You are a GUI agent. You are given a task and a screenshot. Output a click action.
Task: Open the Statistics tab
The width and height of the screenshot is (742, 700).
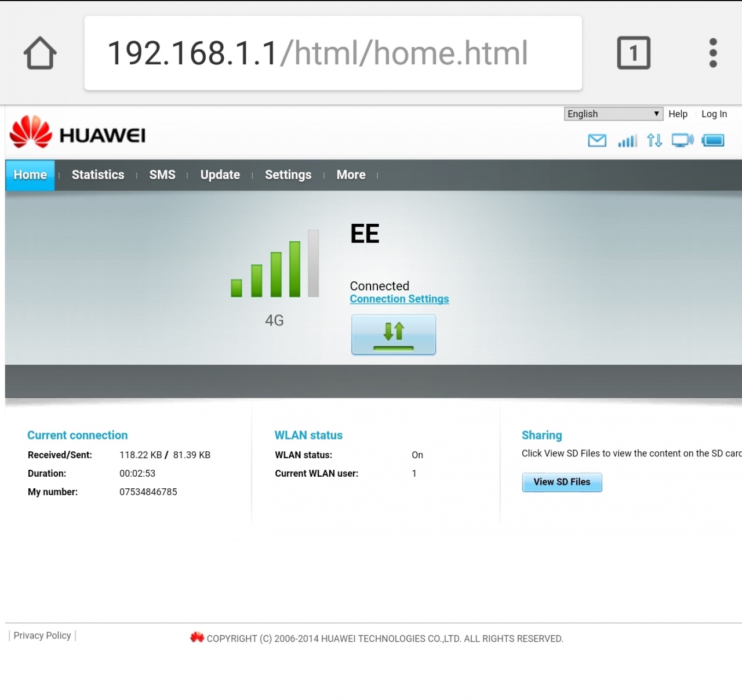[x=98, y=175]
